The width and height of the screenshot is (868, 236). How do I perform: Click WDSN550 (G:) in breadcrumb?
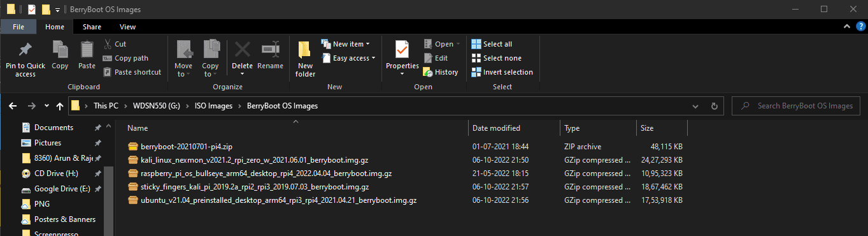(x=156, y=106)
